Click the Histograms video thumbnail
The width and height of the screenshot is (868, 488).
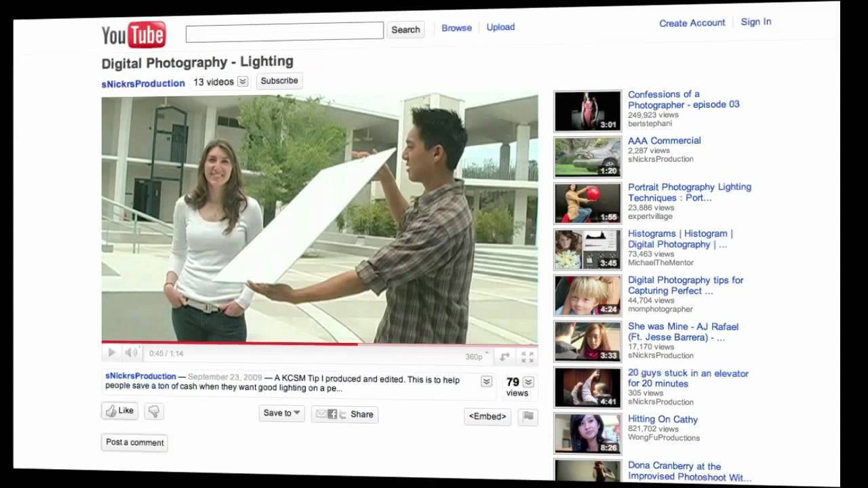point(587,250)
